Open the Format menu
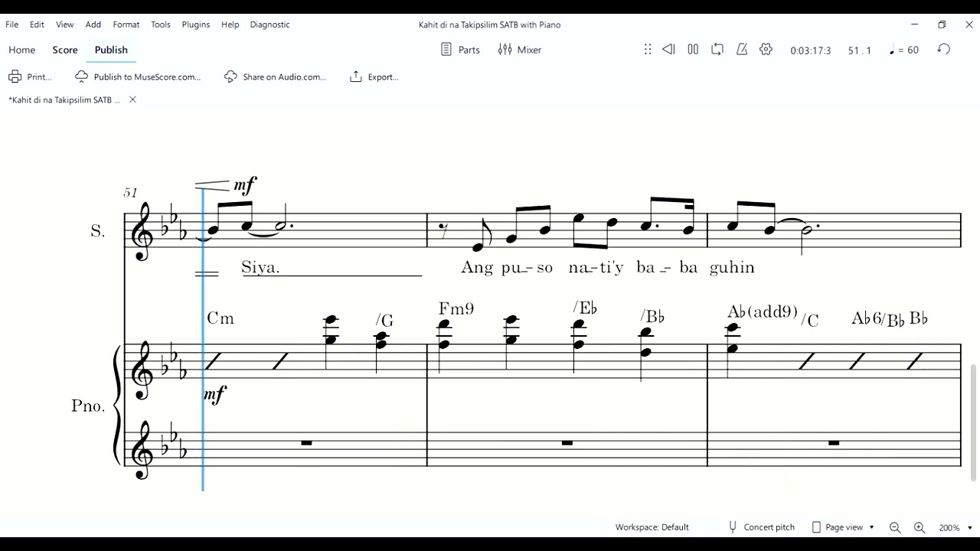Image resolution: width=980 pixels, height=551 pixels. [126, 24]
